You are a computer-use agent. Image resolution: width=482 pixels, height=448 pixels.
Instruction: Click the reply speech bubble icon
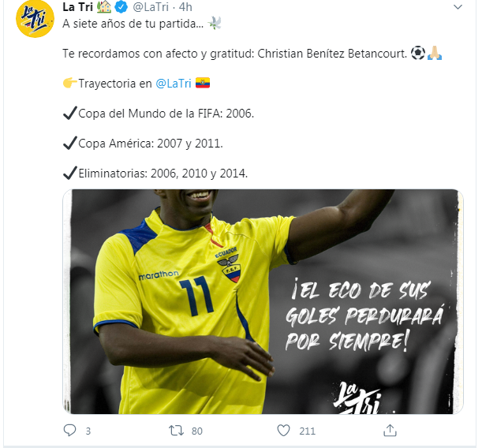point(69,430)
